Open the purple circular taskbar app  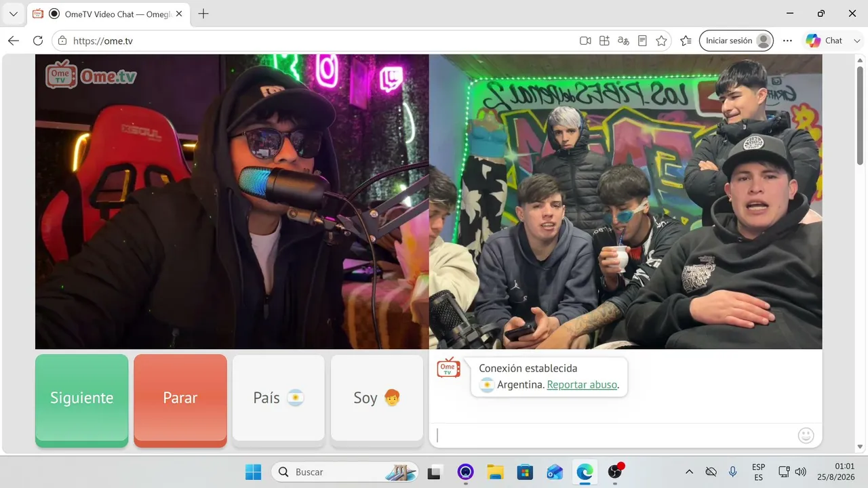(465, 472)
